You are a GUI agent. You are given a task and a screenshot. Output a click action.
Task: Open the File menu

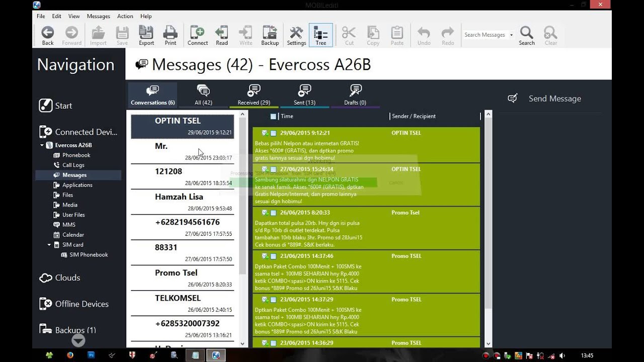tap(41, 16)
